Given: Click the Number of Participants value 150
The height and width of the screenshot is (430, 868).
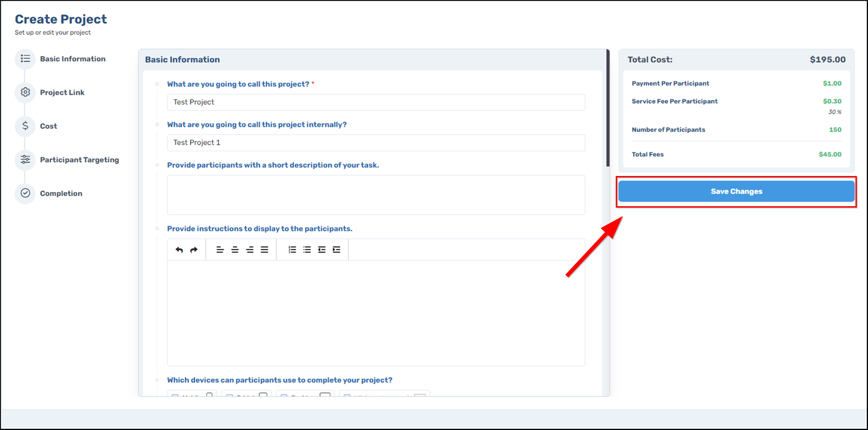Looking at the screenshot, I should [x=835, y=129].
